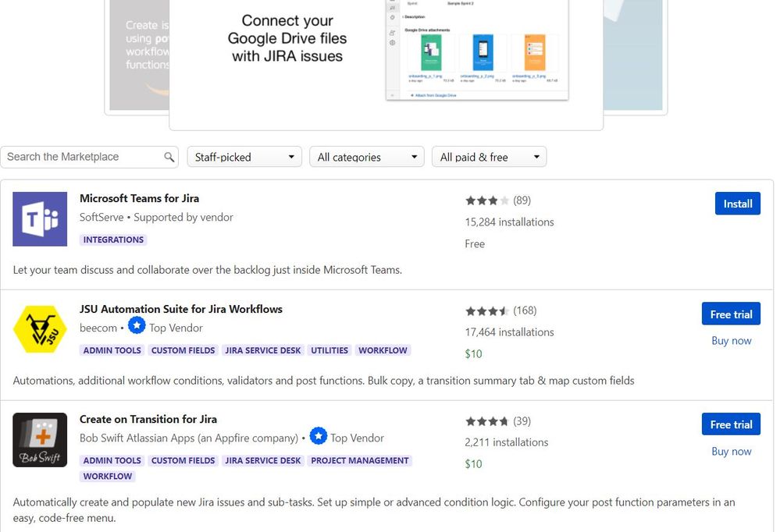Click the magnifier icon in Marketplace search

click(169, 157)
